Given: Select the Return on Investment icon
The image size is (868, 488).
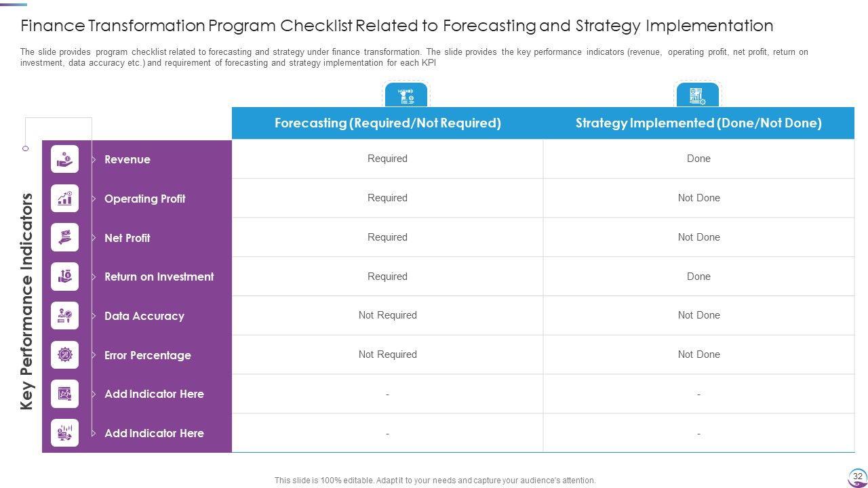Looking at the screenshot, I should click(64, 277).
